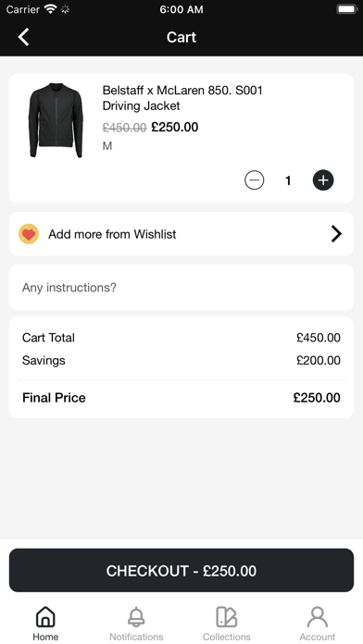The width and height of the screenshot is (363, 644).
Task: Open the Collections tab
Action: [x=227, y=624]
